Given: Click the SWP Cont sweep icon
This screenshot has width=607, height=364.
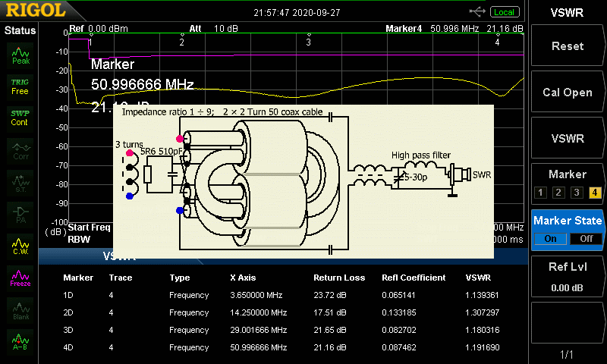Looking at the screenshot, I should coord(20,118).
